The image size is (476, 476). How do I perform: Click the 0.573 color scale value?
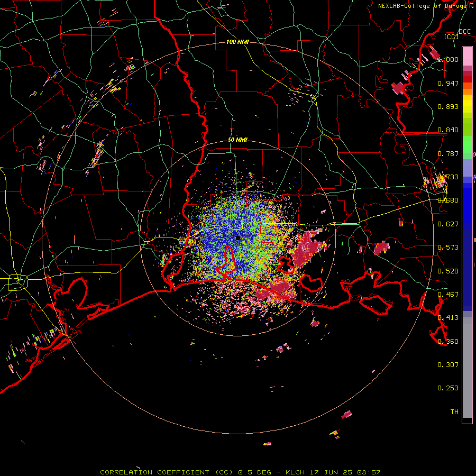point(448,248)
